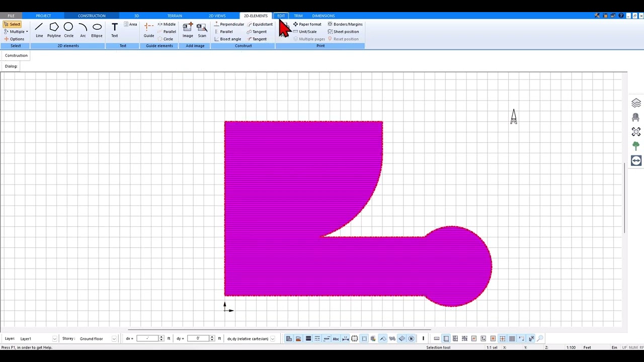Click the dy value stepper arrows
The image size is (644, 362).
[x=212, y=338]
